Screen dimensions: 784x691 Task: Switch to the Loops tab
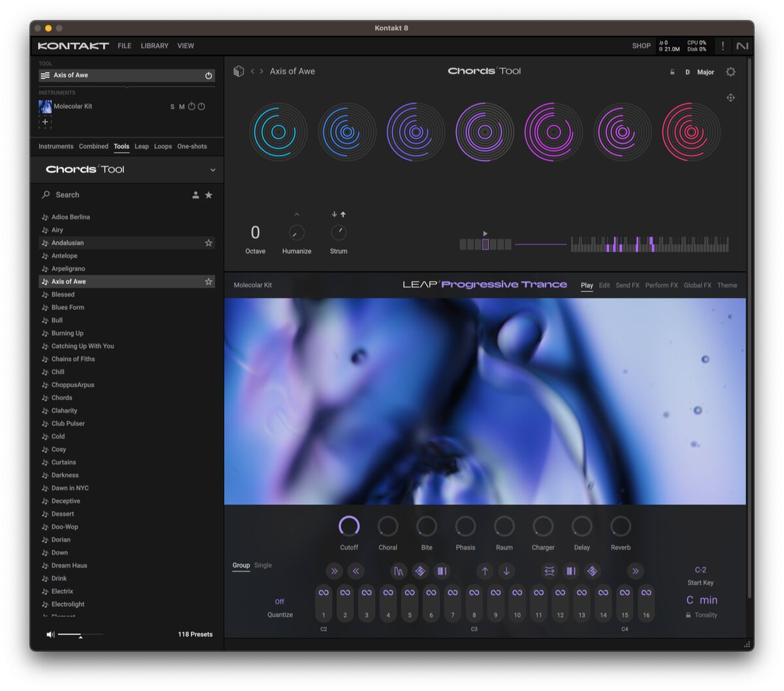pos(163,146)
